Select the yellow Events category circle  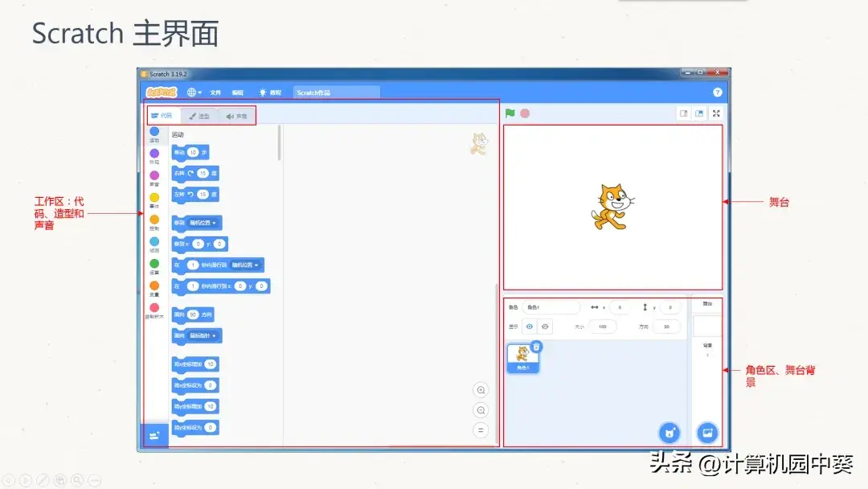[x=154, y=197]
